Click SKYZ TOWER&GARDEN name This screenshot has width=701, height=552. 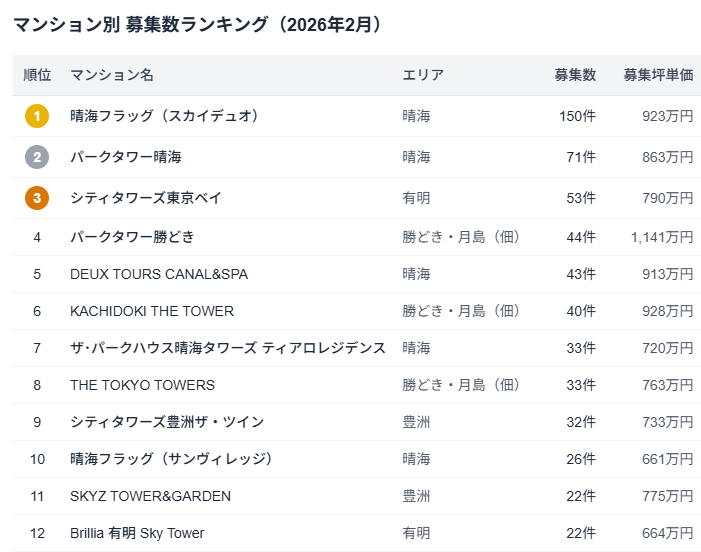pos(150,496)
